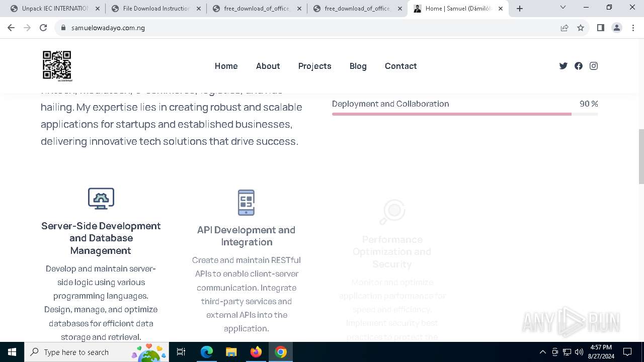
Task: Click the Server-Side Development monitor icon
Action: [101, 199]
